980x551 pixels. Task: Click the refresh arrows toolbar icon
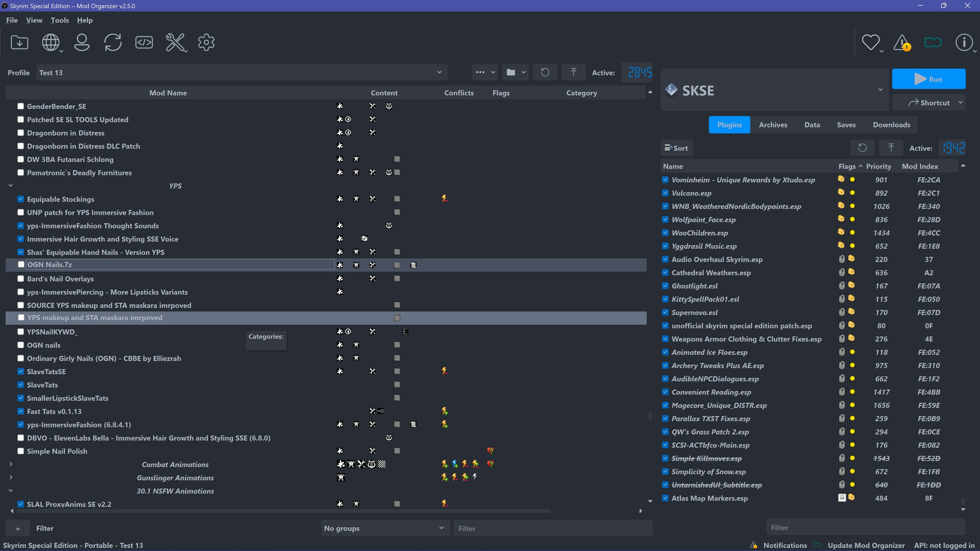(x=113, y=42)
